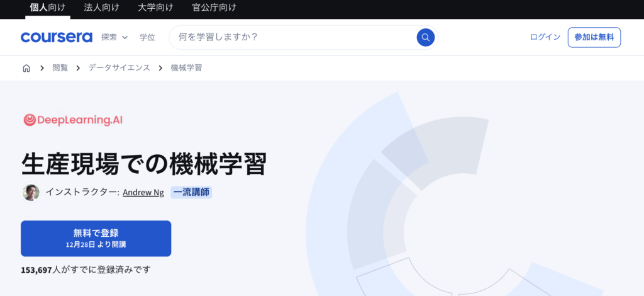Open the 大学向け tab
Image resolution: width=644 pixels, height=296 pixels.
155,8
